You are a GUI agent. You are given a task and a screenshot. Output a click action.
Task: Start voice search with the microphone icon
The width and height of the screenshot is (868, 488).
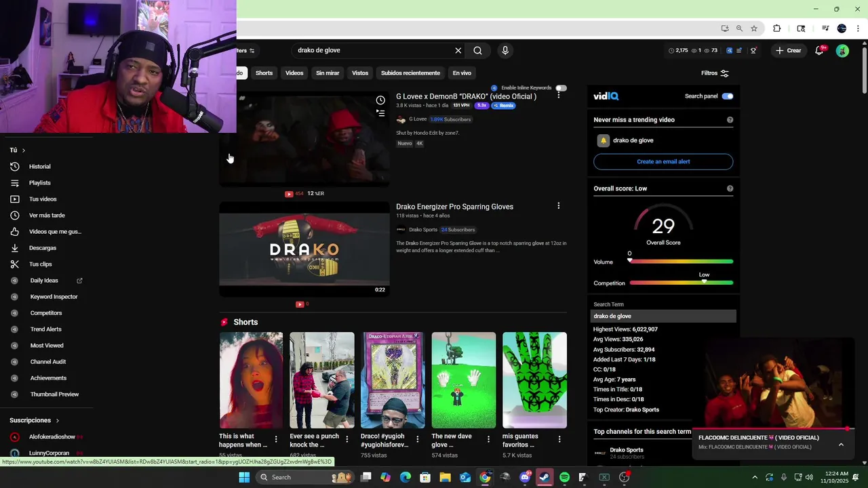(505, 50)
